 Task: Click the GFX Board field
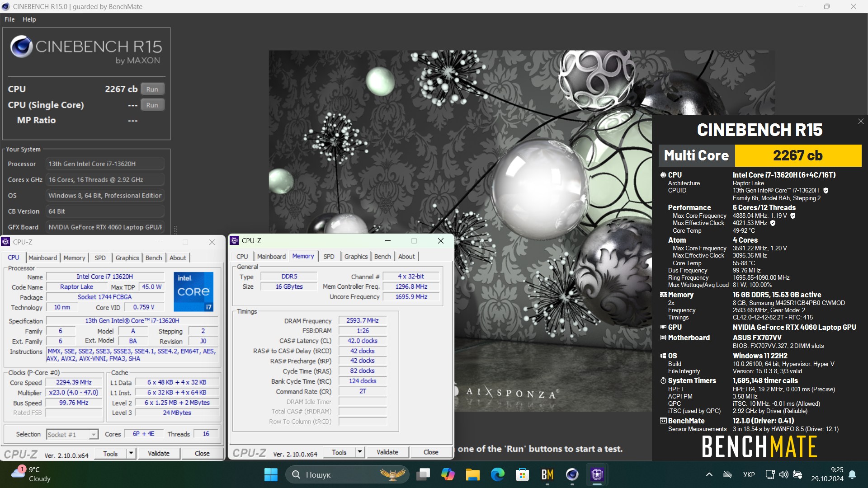click(105, 227)
